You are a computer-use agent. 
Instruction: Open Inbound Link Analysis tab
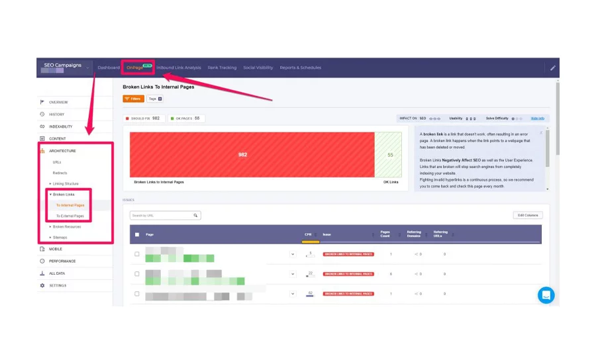click(179, 68)
